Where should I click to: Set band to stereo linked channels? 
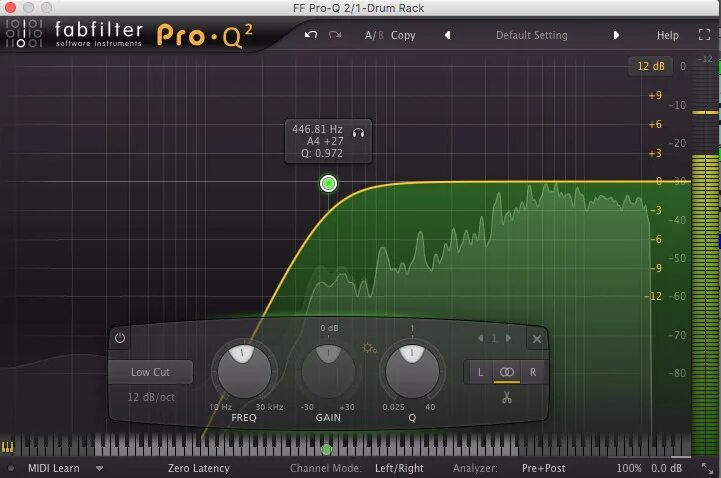click(507, 372)
